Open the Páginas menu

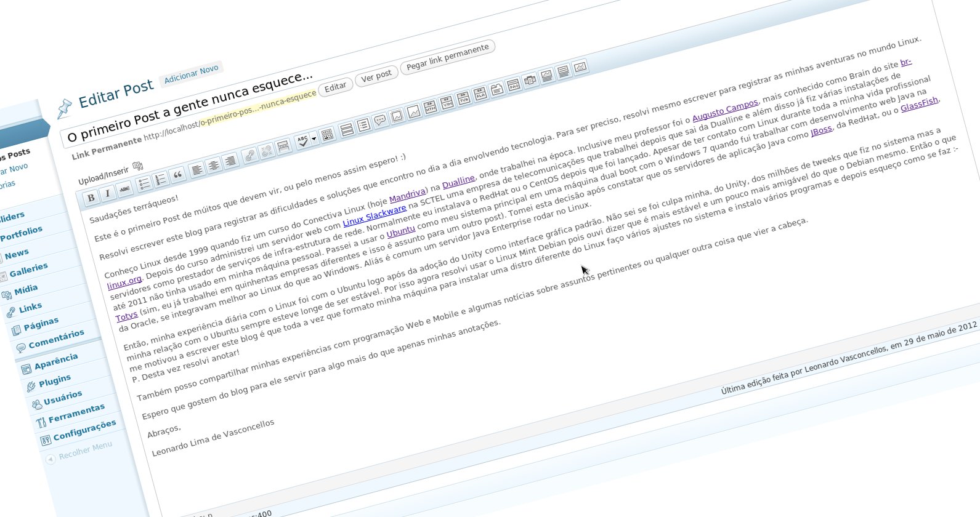[x=41, y=324]
